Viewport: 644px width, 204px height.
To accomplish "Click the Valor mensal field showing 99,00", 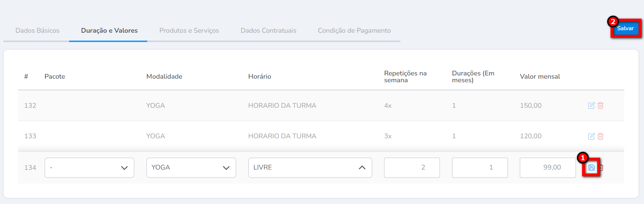I will coord(548,168).
